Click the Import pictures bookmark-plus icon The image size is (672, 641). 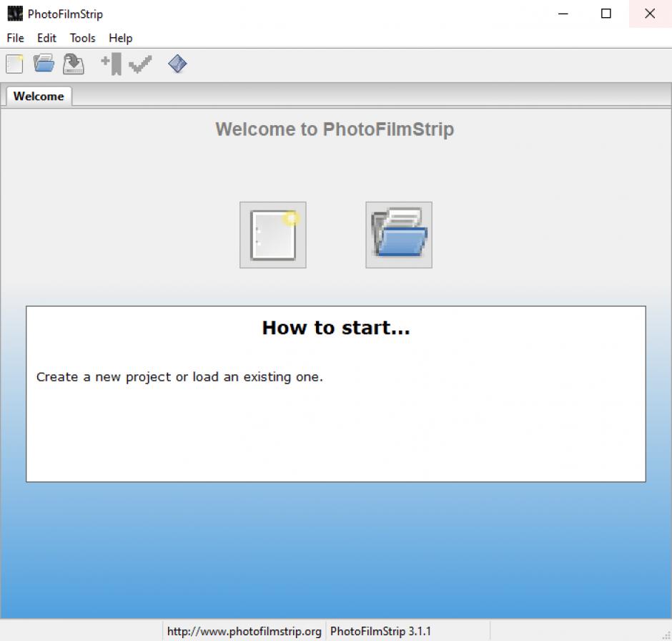click(x=112, y=64)
